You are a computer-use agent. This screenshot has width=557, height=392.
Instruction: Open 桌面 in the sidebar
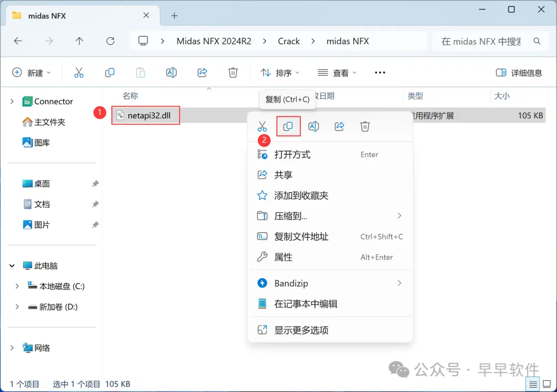36,184
